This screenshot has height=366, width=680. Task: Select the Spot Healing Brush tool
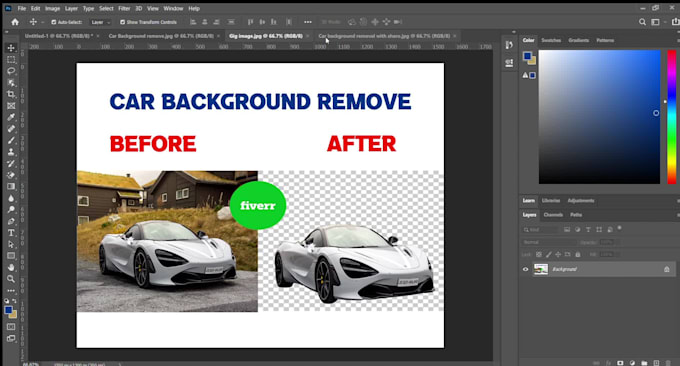click(11, 129)
